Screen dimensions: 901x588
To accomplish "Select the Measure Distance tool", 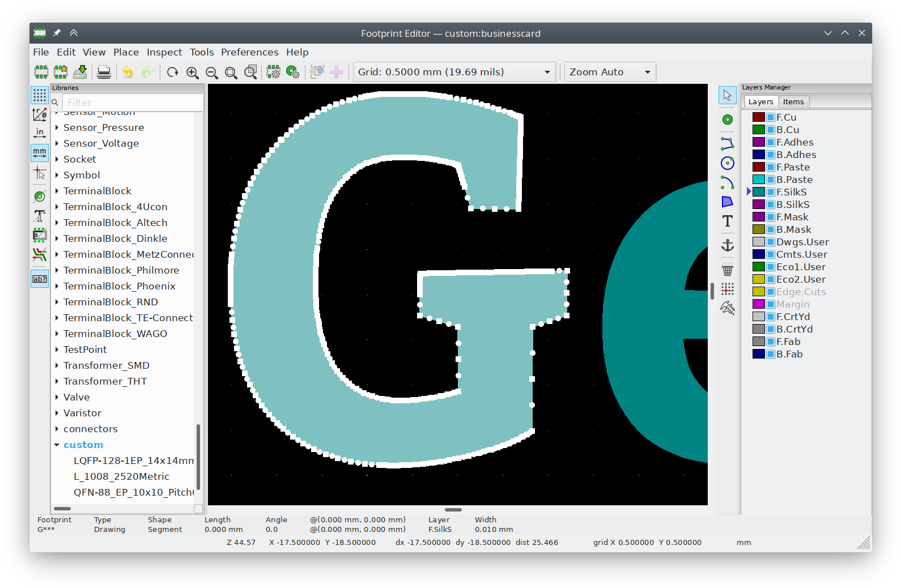I will 728,308.
